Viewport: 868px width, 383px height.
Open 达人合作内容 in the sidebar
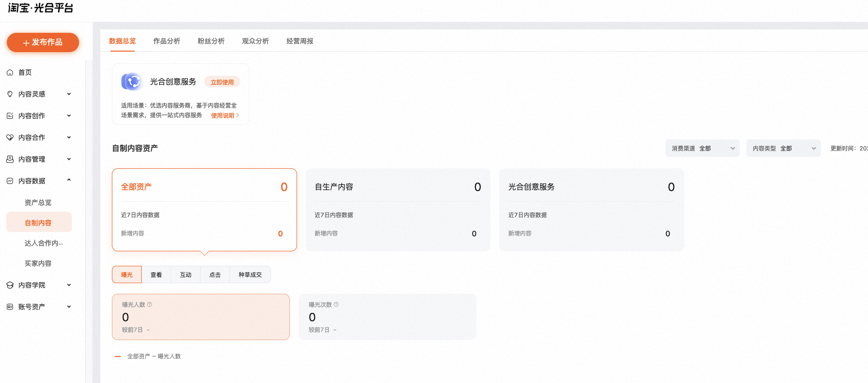(x=44, y=243)
